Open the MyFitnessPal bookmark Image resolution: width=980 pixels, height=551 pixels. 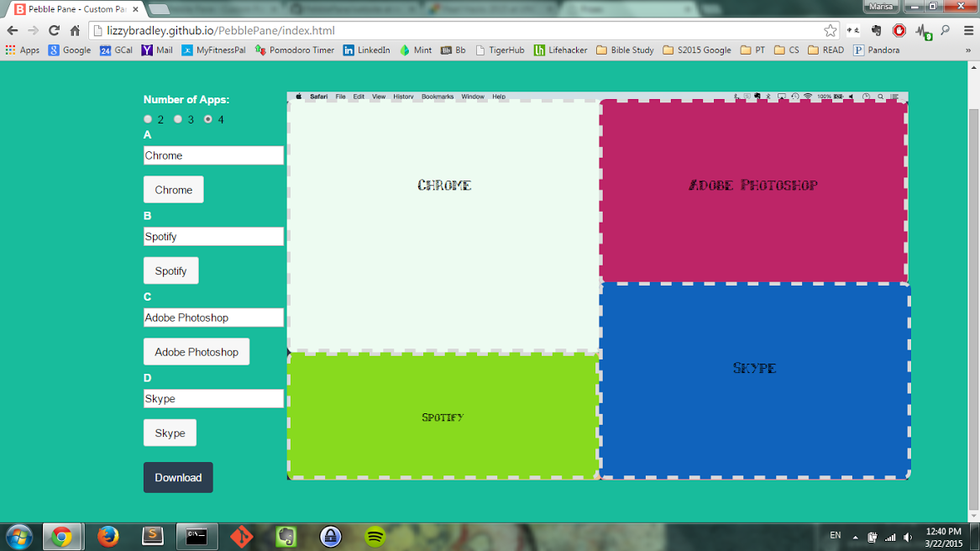(214, 50)
